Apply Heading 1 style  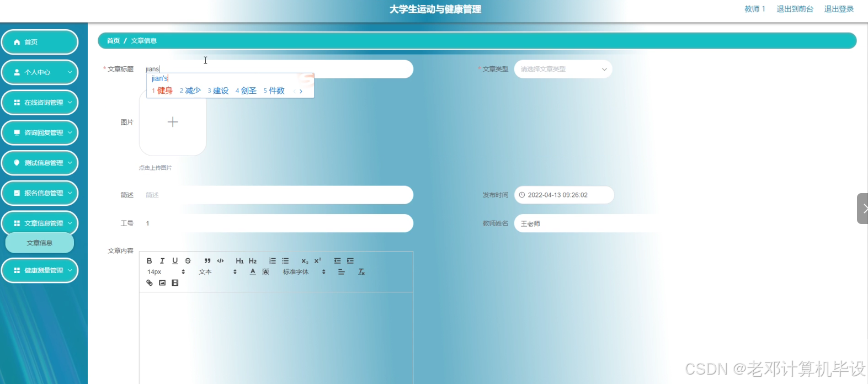click(239, 261)
